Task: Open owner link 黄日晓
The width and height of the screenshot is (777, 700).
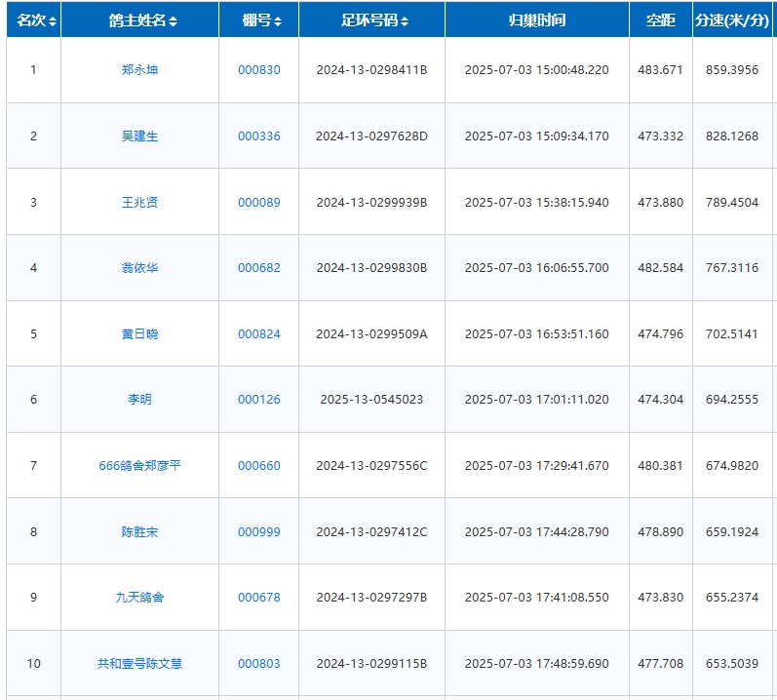Action: (139, 334)
